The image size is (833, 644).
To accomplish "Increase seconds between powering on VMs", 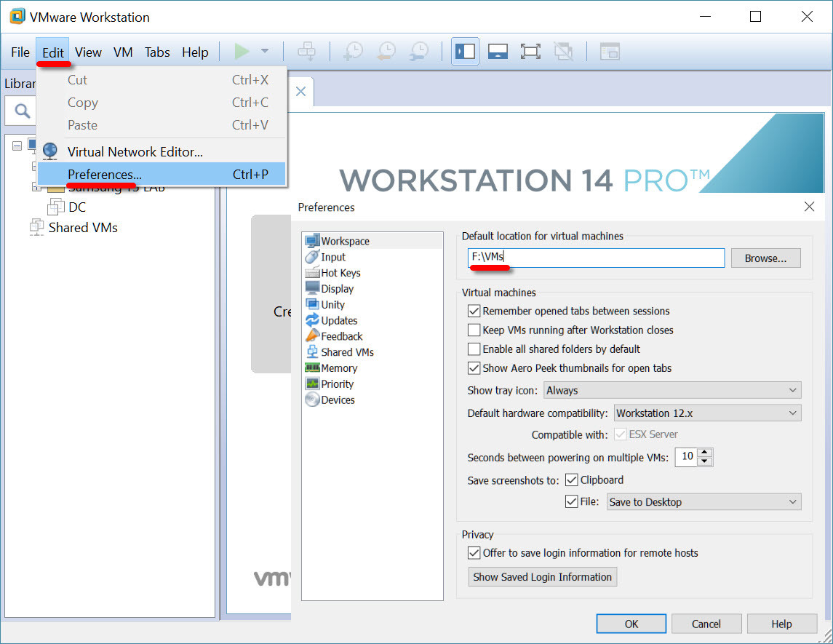I will (x=705, y=452).
